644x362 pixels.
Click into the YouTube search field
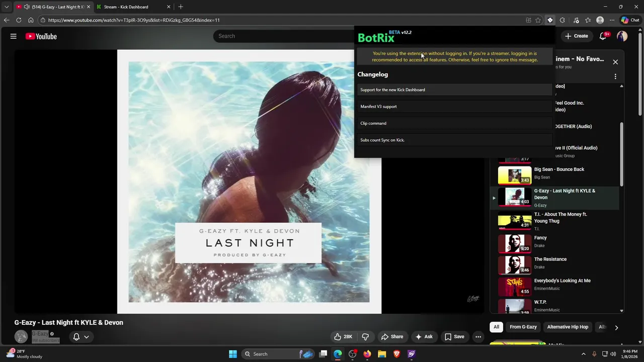[x=284, y=36]
